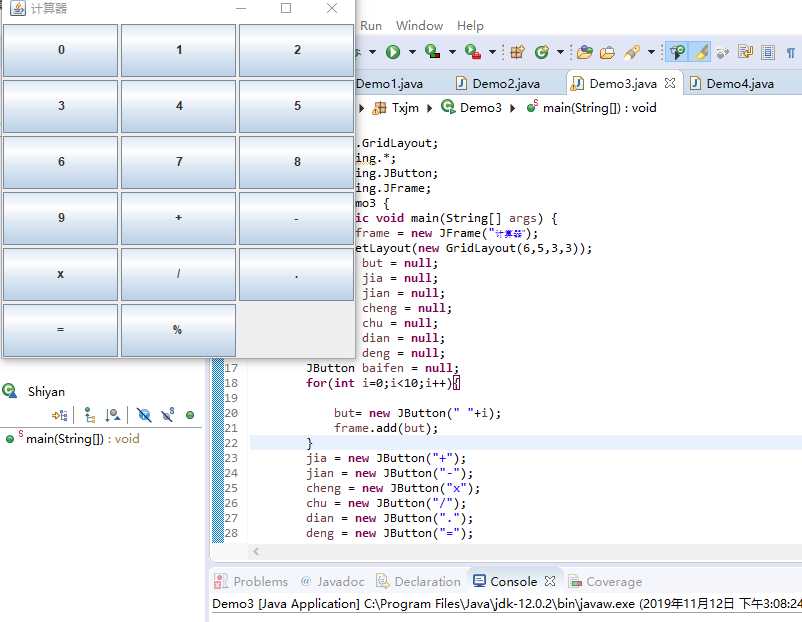Click the calculator decimal point button

[297, 274]
